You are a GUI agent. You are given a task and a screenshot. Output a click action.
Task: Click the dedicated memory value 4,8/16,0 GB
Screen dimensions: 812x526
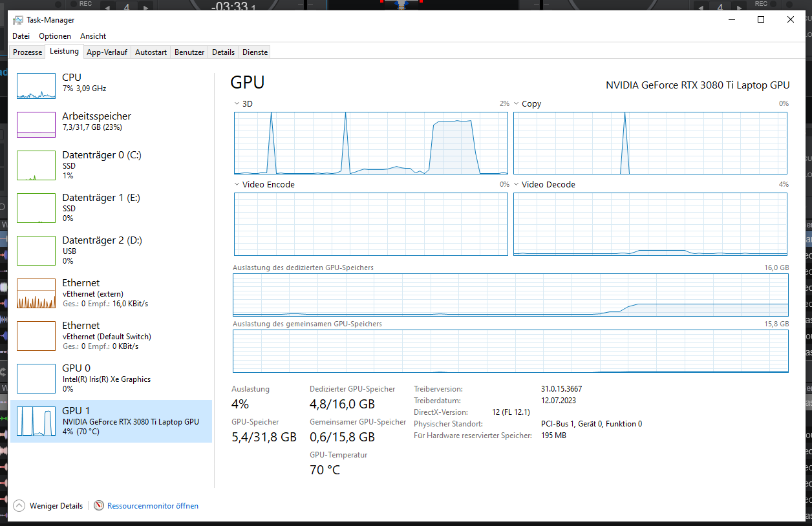(342, 405)
